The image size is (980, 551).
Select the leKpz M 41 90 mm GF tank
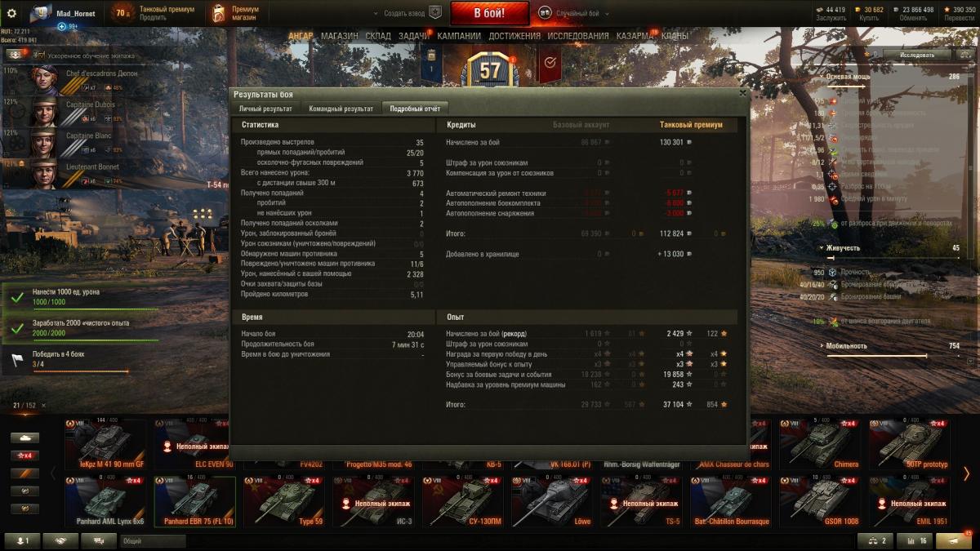click(x=105, y=444)
